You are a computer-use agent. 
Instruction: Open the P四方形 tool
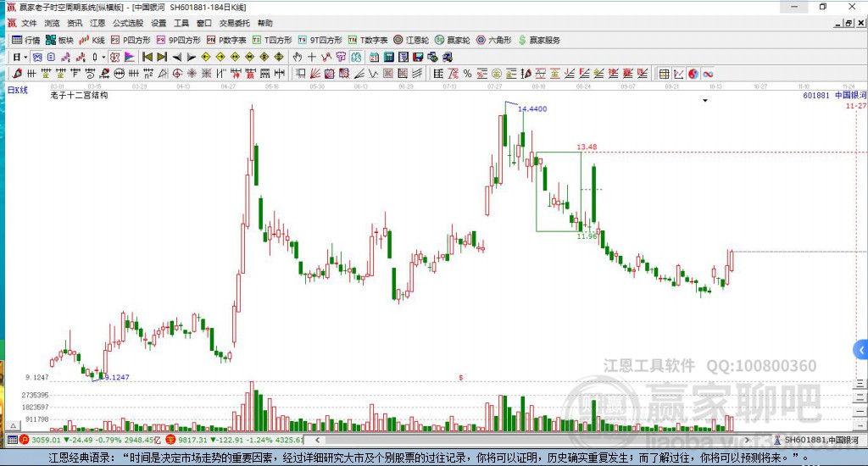131,40
